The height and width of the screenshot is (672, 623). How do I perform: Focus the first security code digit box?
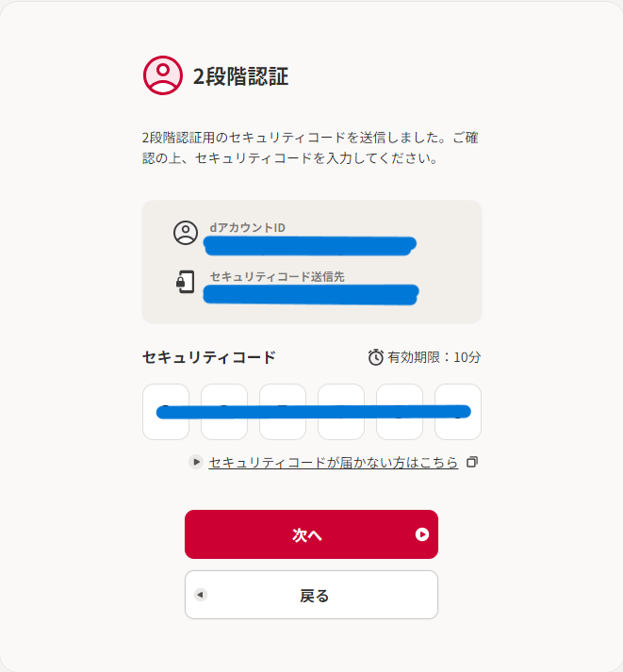point(166,412)
